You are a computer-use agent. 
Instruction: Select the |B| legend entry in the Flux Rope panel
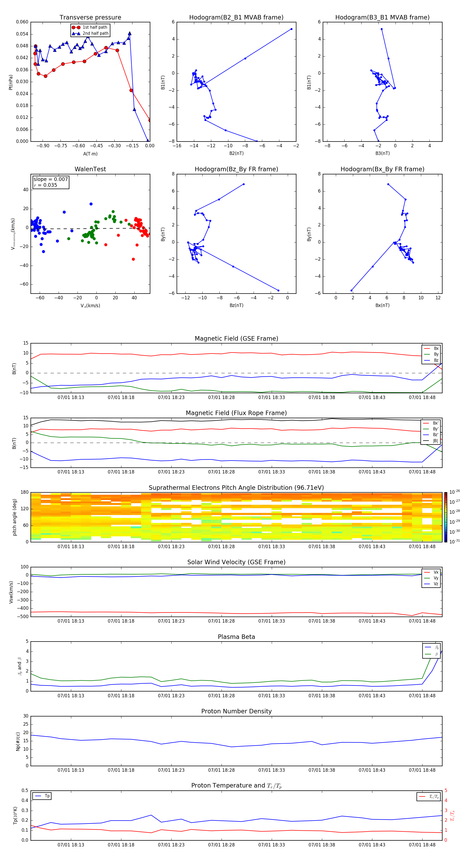[431, 441]
